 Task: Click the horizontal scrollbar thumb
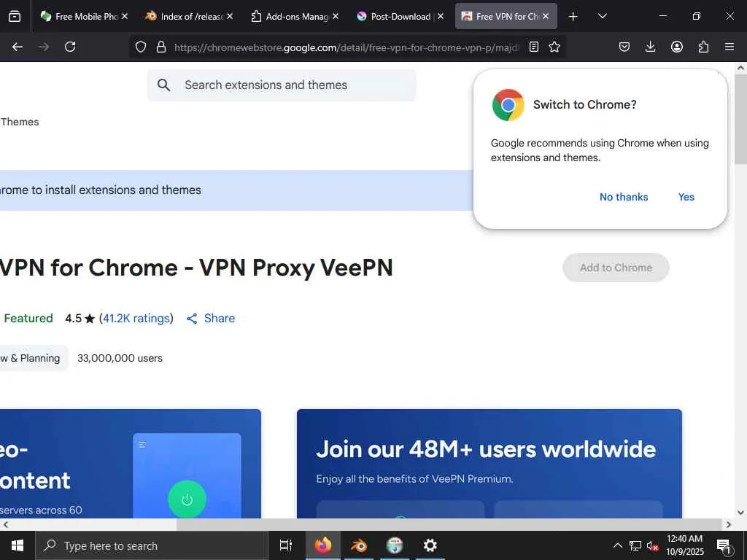[449, 524]
